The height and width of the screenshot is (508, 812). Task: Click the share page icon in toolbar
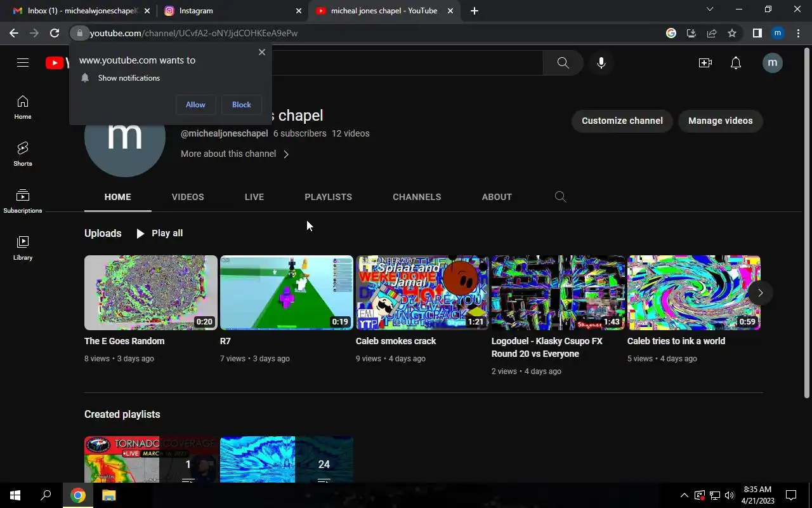712,33
